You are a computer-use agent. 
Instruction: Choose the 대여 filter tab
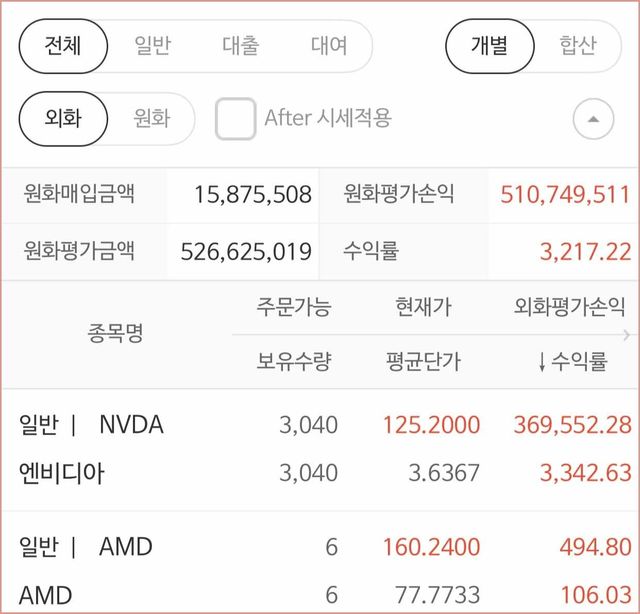click(x=329, y=46)
